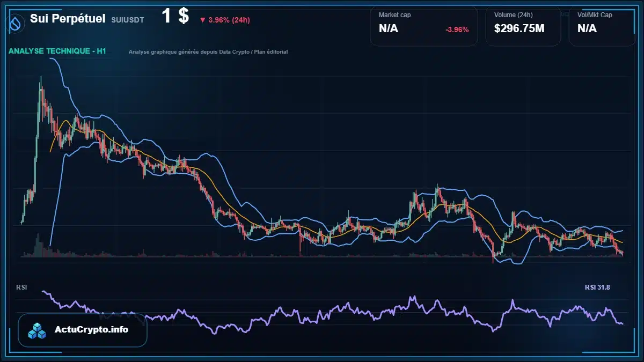This screenshot has width=644, height=362.
Task: Click the ActuCrypto cube logo icon
Action: pos(38,330)
